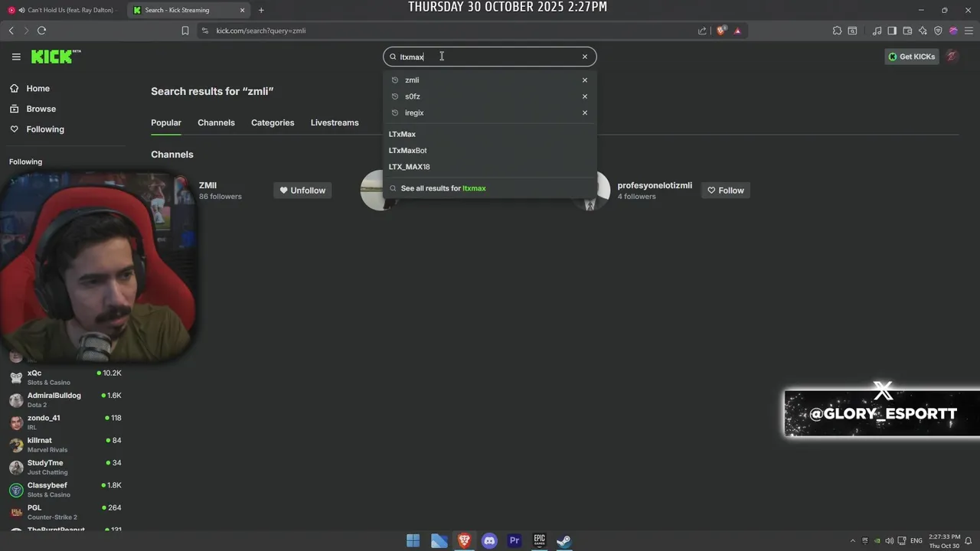Clear the search box with X
Image resolution: width=980 pixels, height=551 pixels.
point(585,57)
